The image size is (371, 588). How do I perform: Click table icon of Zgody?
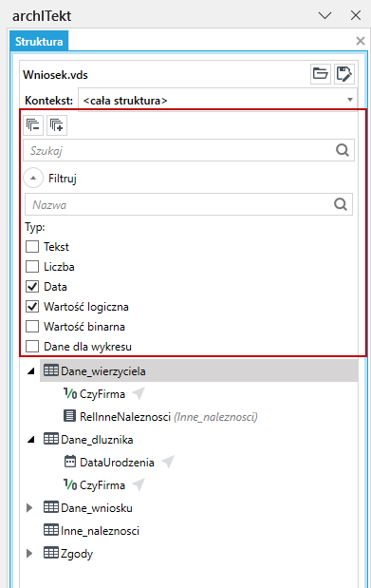tap(51, 553)
